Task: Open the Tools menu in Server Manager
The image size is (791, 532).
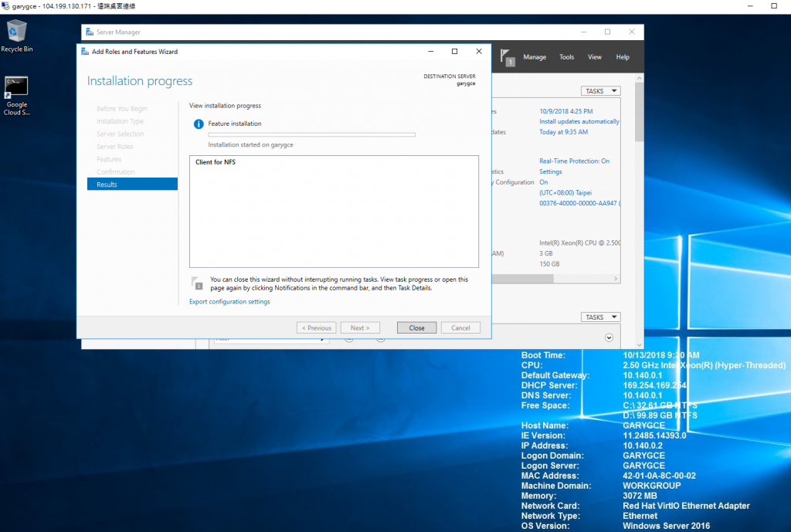Action: point(566,57)
